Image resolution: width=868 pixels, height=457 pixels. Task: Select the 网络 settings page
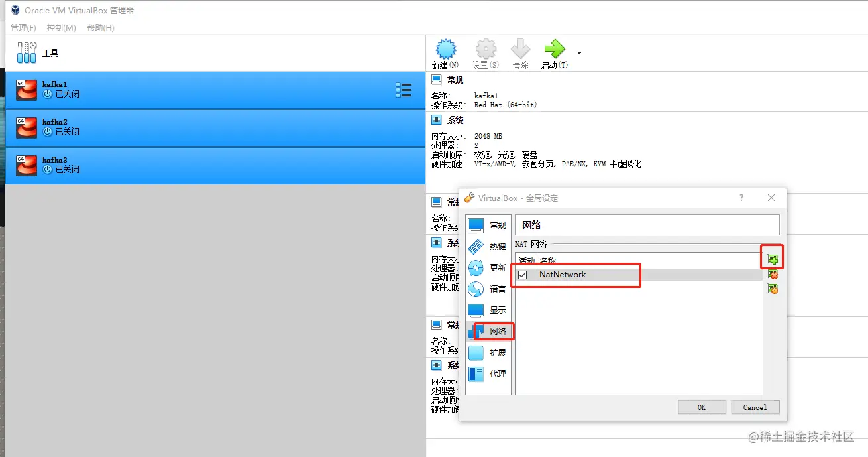point(488,332)
